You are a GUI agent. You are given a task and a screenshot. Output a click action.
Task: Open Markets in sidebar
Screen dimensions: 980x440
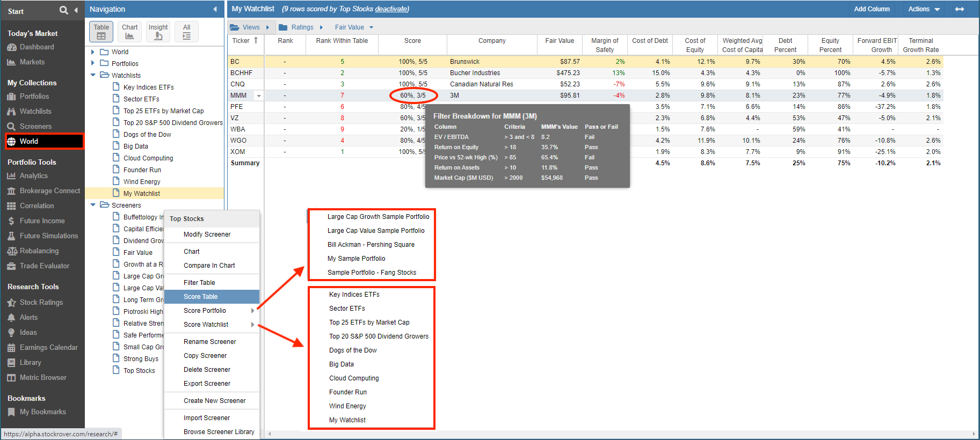click(x=32, y=62)
